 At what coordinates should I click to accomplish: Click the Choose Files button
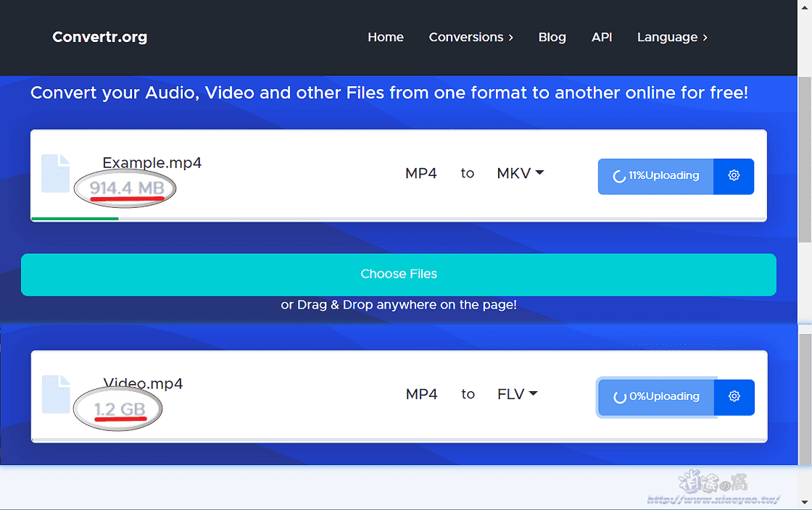[399, 274]
